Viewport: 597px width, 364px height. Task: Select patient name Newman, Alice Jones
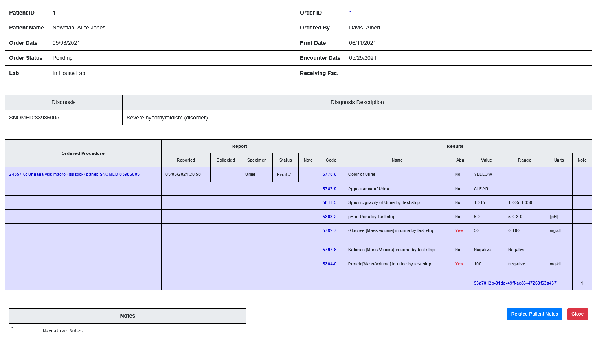79,28
